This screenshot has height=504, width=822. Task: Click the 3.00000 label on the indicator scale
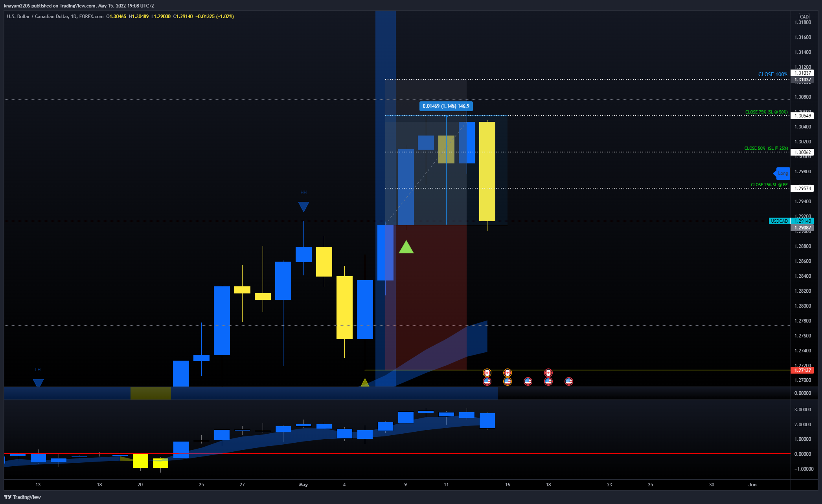click(803, 409)
